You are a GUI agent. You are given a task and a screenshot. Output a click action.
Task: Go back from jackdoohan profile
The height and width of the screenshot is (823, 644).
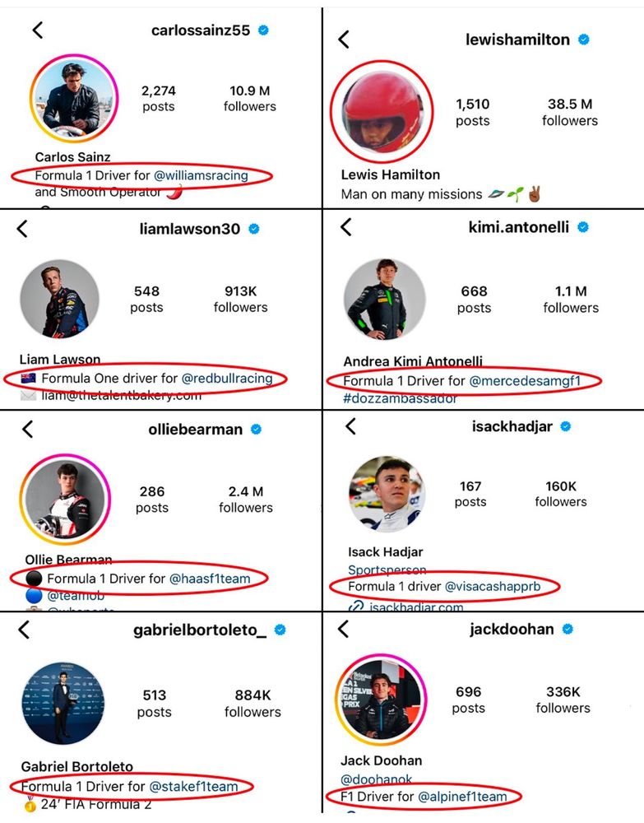coord(344,628)
